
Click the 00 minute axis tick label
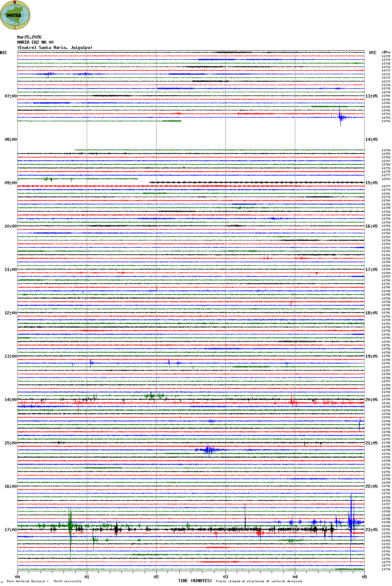[17, 577]
